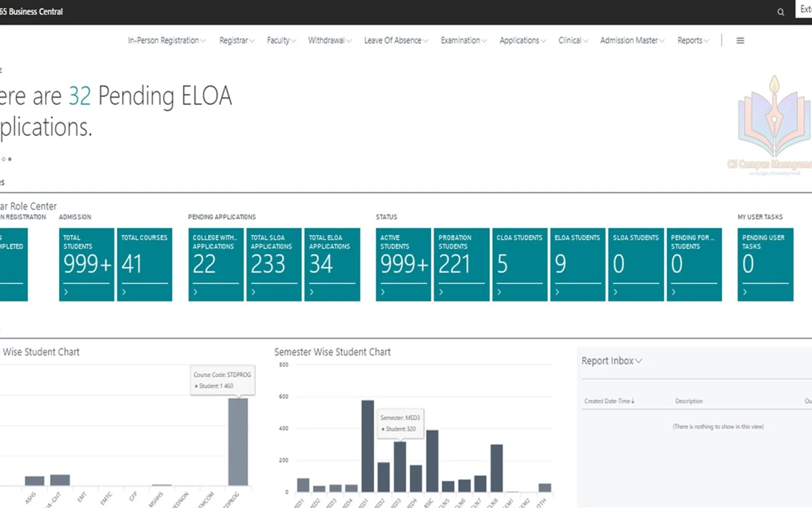Click the My User Tasks group label

(x=760, y=217)
